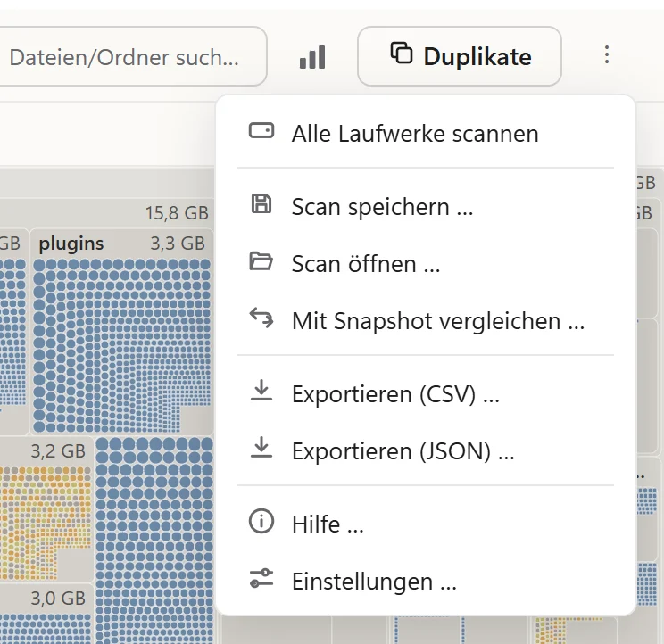This screenshot has height=644, width=664.
Task: Select Mit Snapshot vergleichen
Action: [x=426, y=321]
